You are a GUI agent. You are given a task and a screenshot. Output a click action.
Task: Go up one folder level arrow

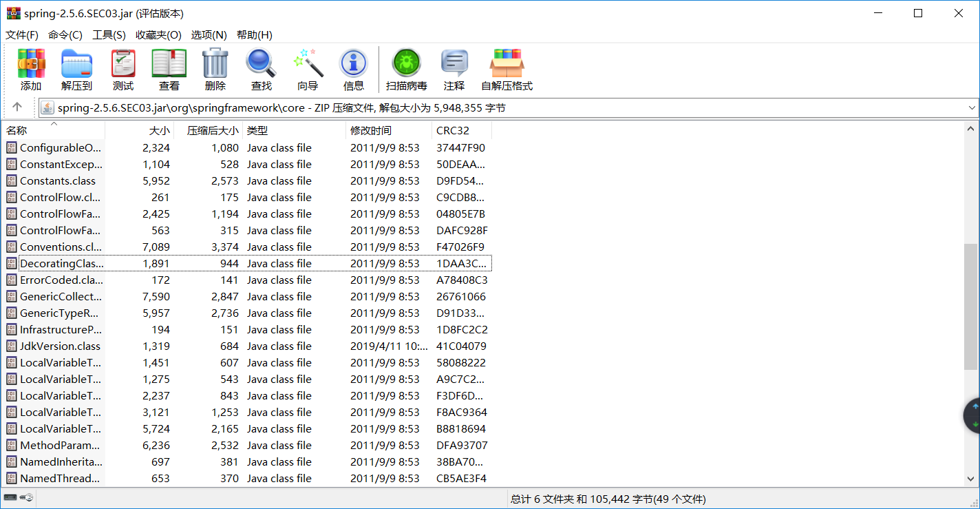pos(17,107)
